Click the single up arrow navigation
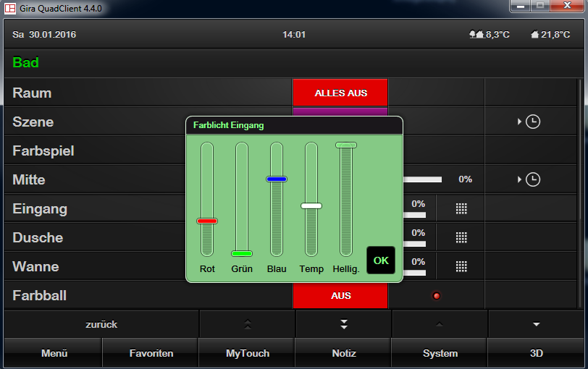The height and width of the screenshot is (369, 588). point(440,324)
